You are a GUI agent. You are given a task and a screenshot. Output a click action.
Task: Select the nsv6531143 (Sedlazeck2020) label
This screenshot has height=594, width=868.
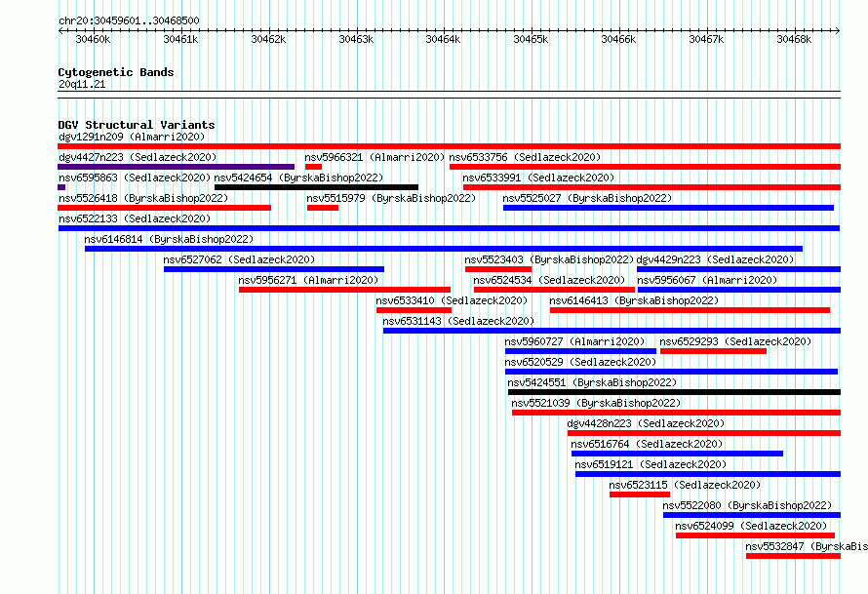pyautogui.click(x=458, y=321)
